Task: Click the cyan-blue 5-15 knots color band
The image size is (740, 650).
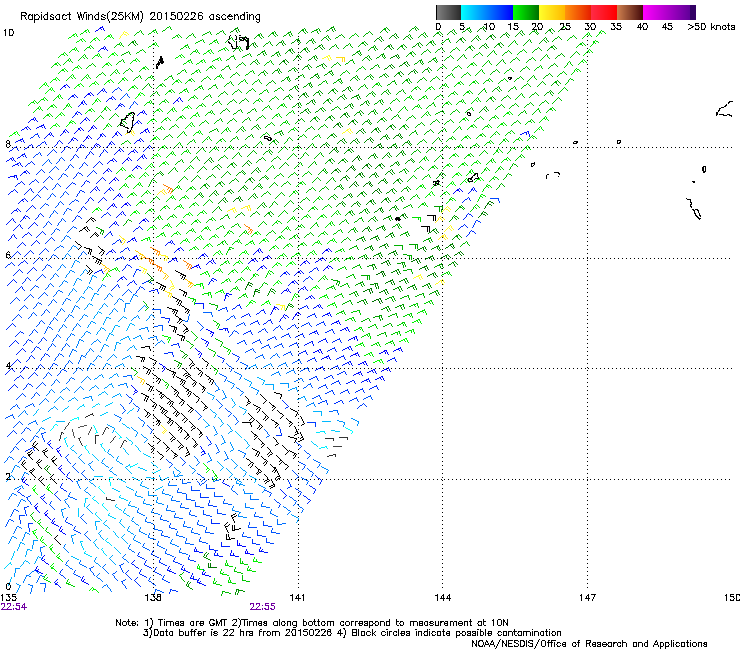Action: 487,12
